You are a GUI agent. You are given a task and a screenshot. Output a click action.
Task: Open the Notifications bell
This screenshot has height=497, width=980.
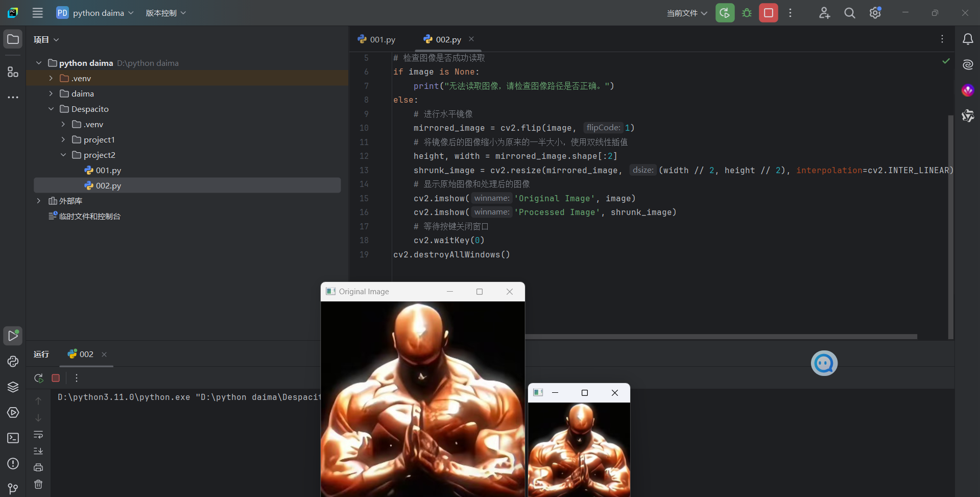click(968, 39)
